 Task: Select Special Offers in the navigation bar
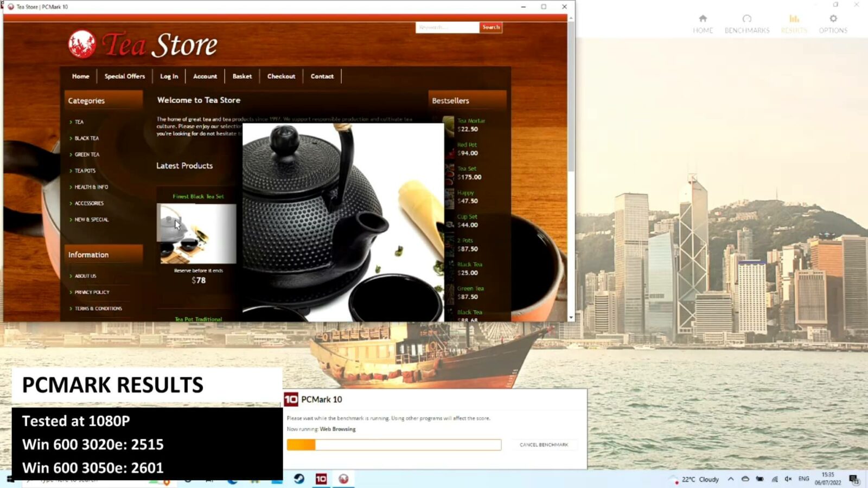coord(125,76)
